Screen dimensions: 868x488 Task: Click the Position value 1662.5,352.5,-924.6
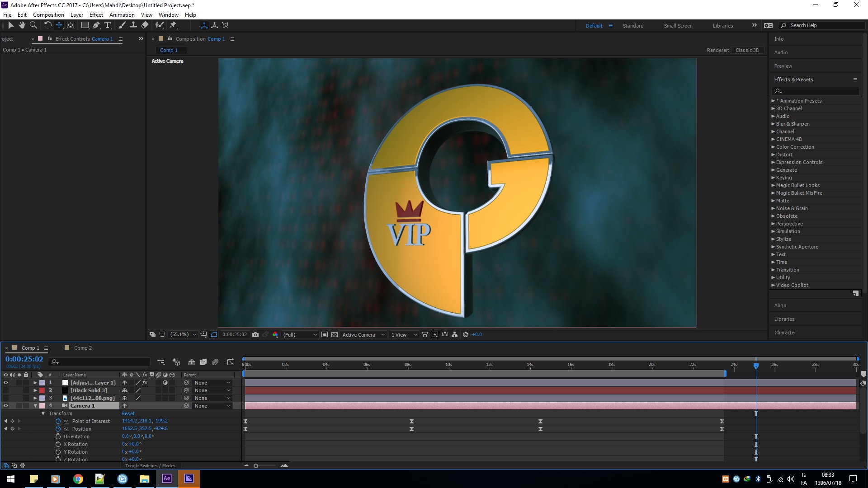coord(145,429)
